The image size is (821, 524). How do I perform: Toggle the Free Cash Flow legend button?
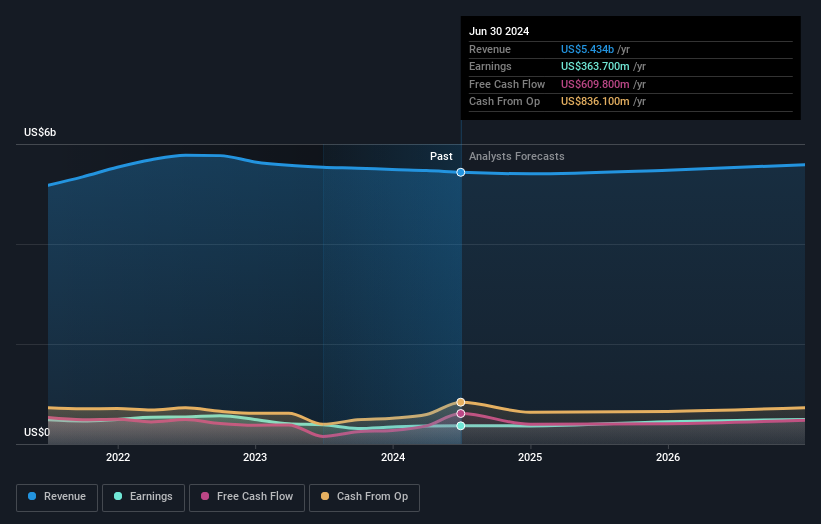coord(247,497)
